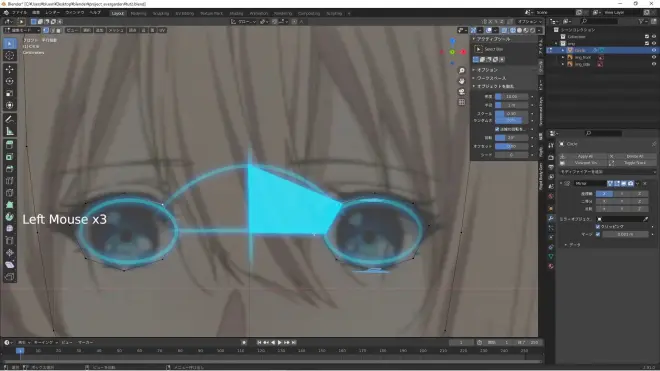The height and width of the screenshot is (371, 660).
Task: Click the Apply All button
Action: 585,156
